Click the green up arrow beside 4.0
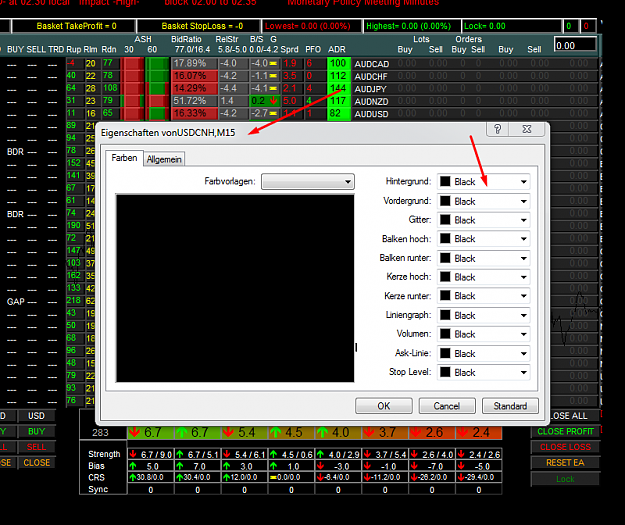 [x=322, y=432]
